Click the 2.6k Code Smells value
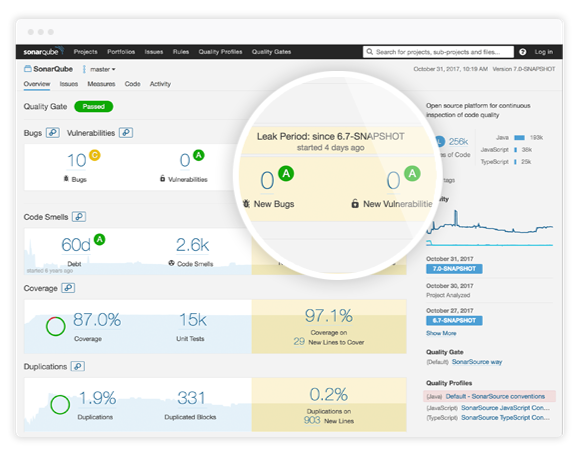583x463 pixels. pos(192,245)
